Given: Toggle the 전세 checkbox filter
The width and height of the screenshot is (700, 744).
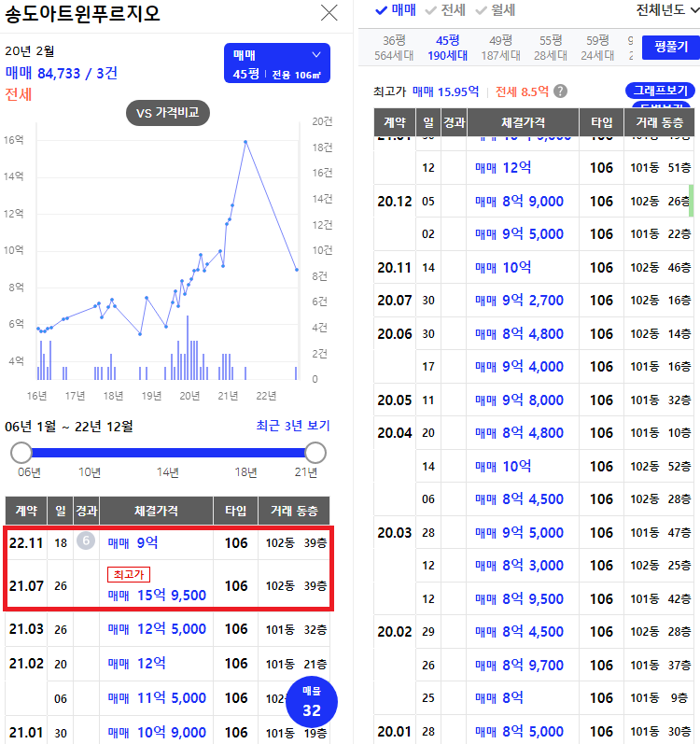Looking at the screenshot, I should point(445,10).
